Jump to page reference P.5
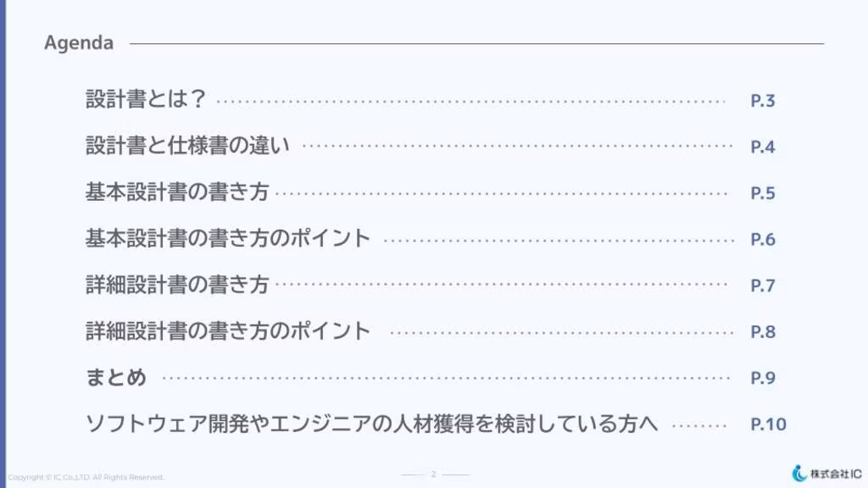868x488 pixels. coord(763,193)
